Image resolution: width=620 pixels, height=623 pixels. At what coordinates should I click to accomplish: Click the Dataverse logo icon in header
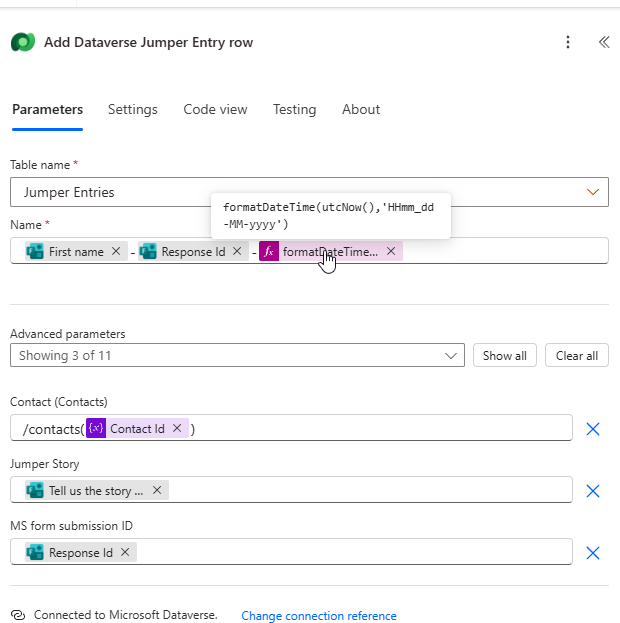[x=23, y=42]
